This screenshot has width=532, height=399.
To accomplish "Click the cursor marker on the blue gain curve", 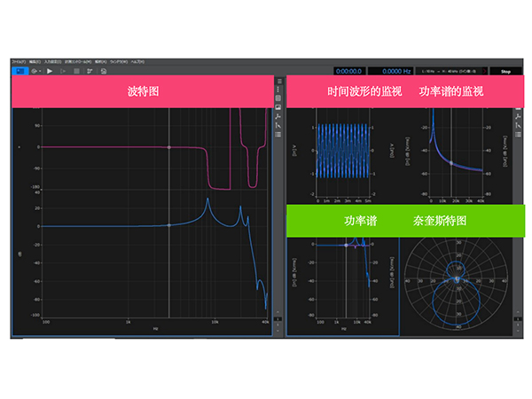I will (x=168, y=225).
